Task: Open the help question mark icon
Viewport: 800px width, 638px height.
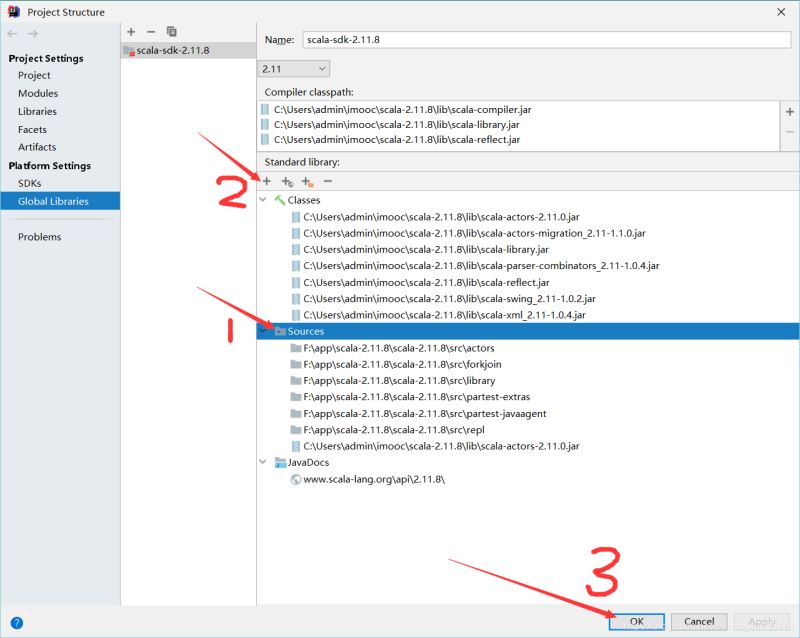Action: 16,623
